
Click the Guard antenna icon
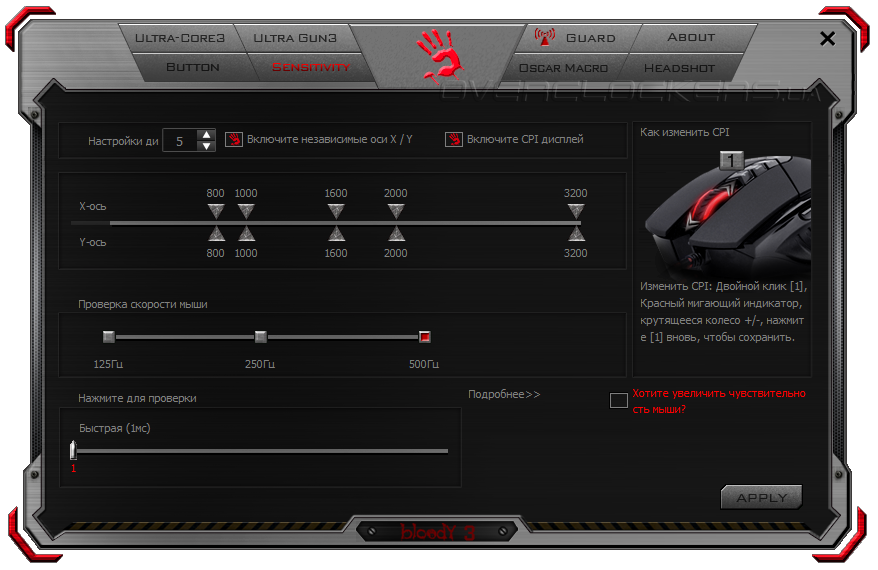pyautogui.click(x=544, y=37)
